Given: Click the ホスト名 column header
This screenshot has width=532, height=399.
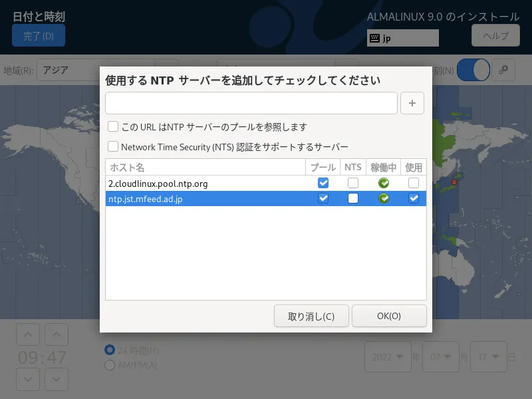Looking at the screenshot, I should pyautogui.click(x=205, y=168).
